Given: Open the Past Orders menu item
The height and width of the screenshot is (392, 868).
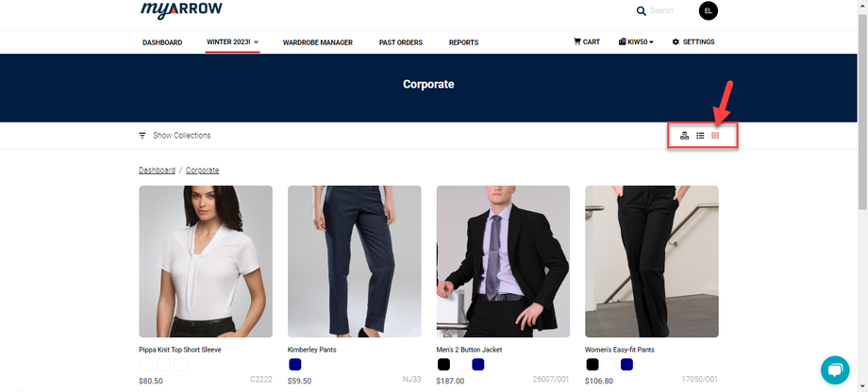Looking at the screenshot, I should point(401,42).
